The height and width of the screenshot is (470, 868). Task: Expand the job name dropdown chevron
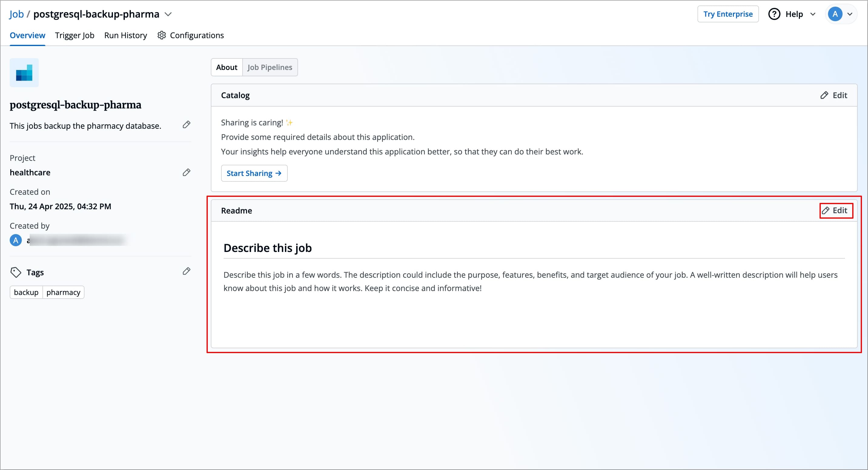point(168,14)
